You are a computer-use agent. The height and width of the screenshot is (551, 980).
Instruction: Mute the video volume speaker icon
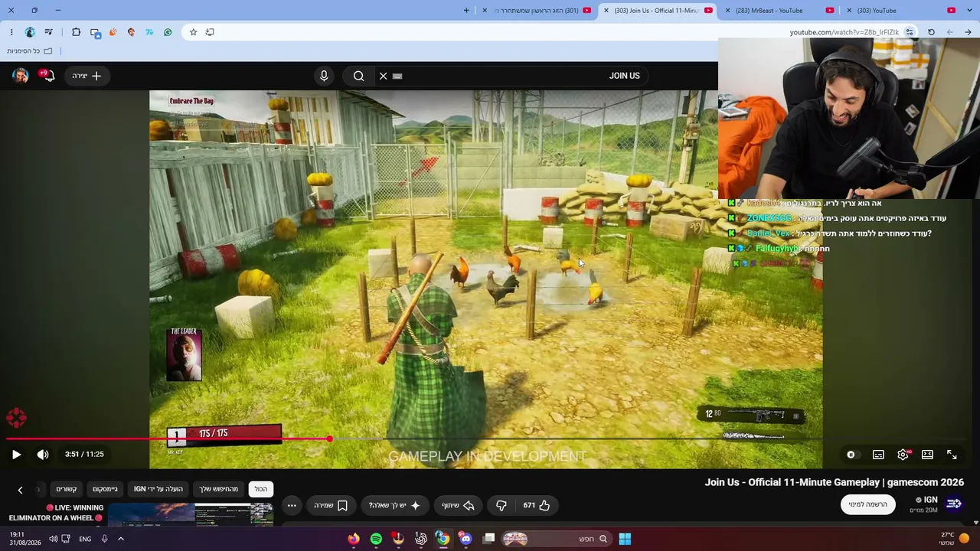pos(43,455)
